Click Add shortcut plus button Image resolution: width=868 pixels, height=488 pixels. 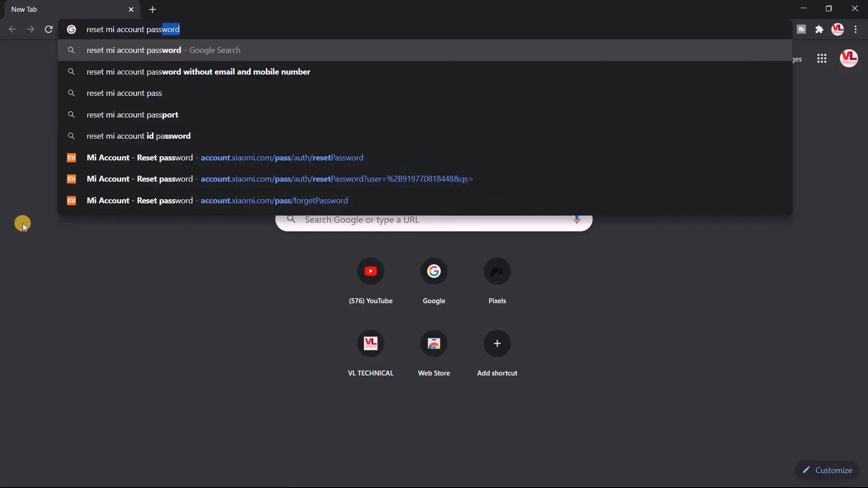coord(497,343)
